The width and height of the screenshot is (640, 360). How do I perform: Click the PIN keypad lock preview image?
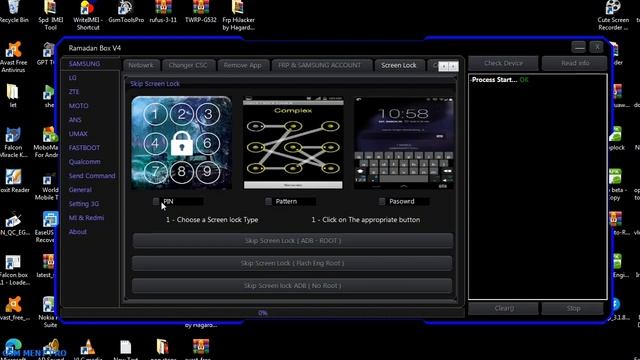(182, 143)
